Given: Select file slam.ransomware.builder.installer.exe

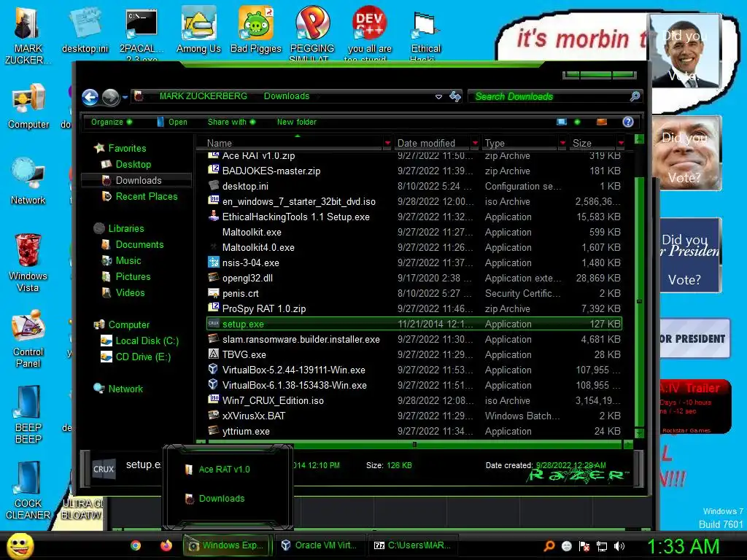Looking at the screenshot, I should pyautogui.click(x=414, y=340).
